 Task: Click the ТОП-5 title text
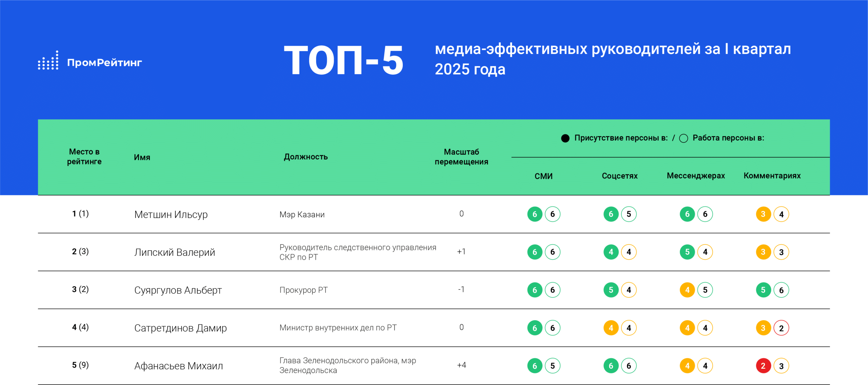click(343, 61)
